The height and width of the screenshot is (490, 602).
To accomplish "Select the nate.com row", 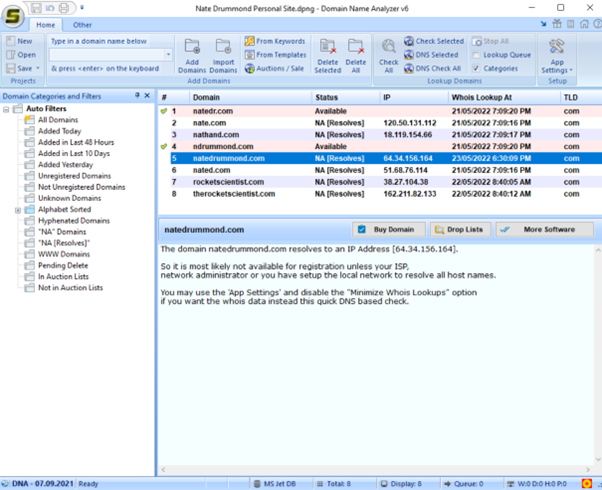I will [x=380, y=123].
